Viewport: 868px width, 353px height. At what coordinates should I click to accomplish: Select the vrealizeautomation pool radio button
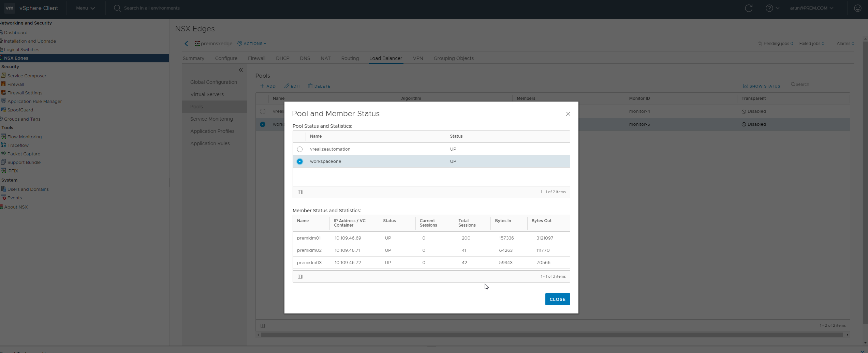(x=300, y=149)
